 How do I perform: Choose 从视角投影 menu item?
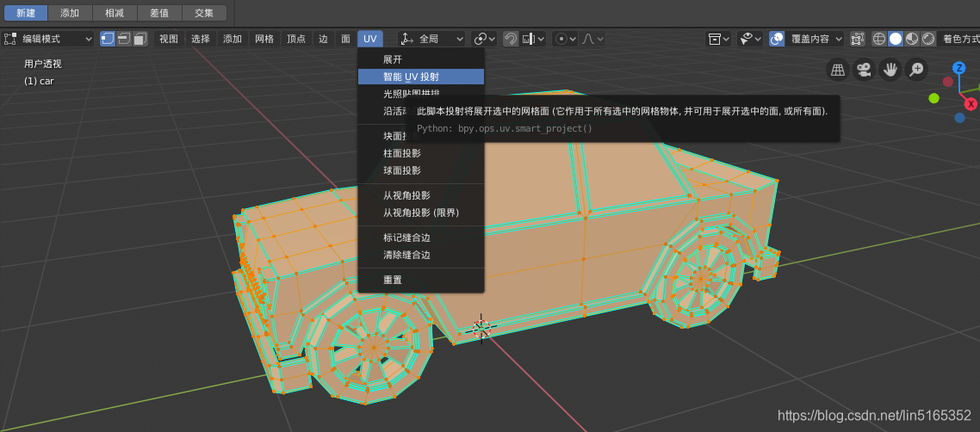[421, 195]
